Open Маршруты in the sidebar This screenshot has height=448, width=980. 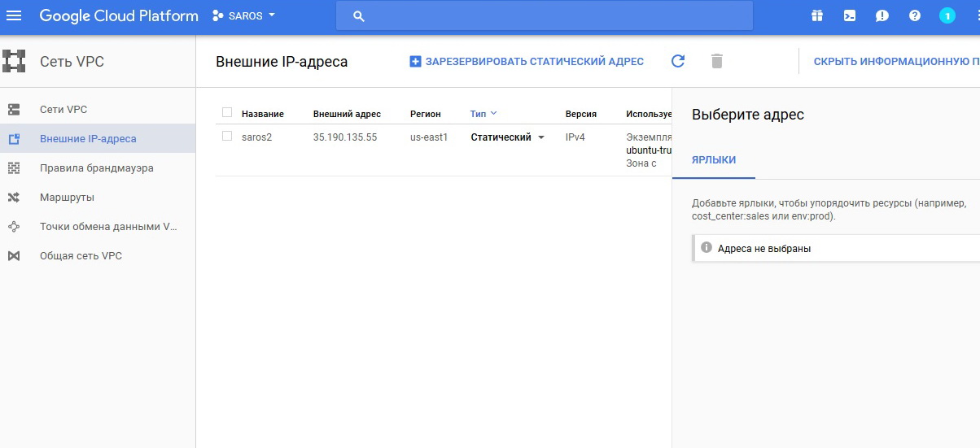[67, 198]
